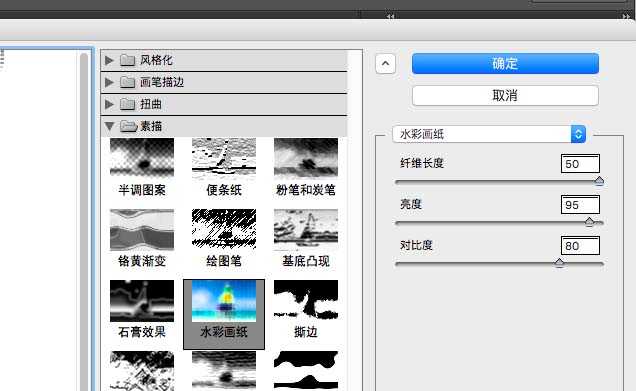Click the 扭曲 folder icon

click(x=127, y=104)
